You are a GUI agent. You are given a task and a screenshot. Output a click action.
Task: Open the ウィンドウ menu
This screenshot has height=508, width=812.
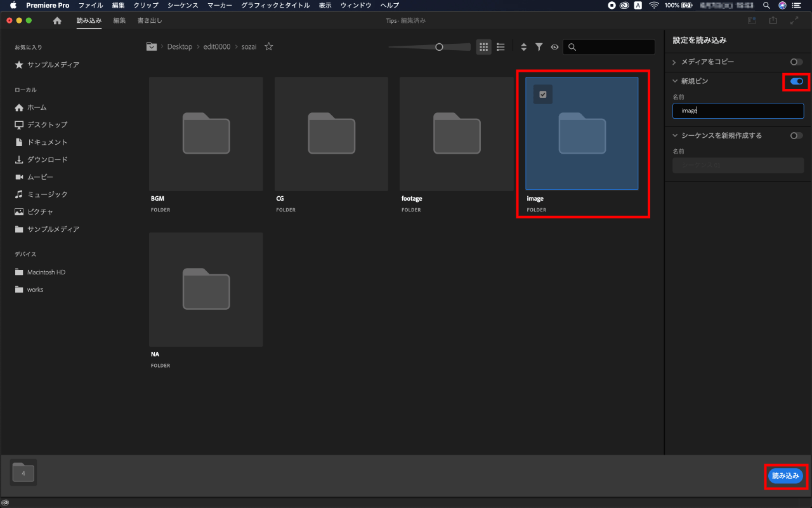356,5
